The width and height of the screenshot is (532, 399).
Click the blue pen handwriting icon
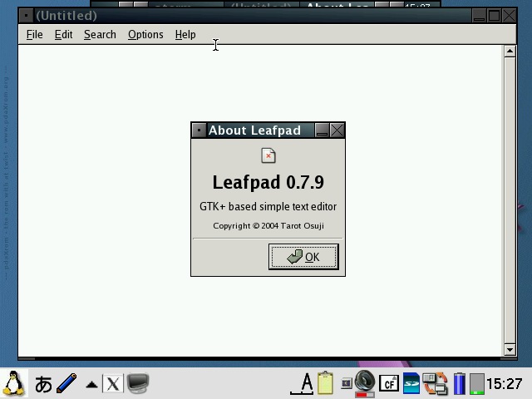point(67,383)
